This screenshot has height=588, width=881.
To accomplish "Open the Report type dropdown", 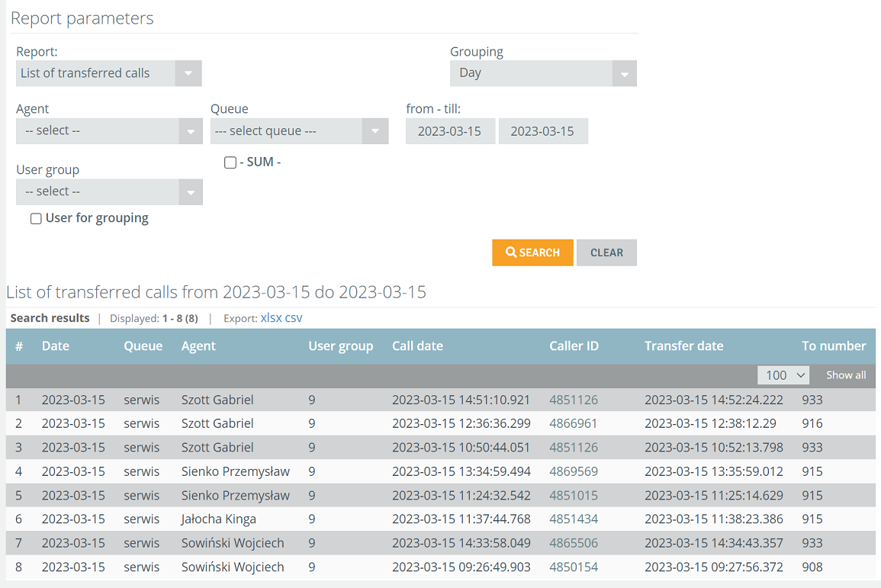I will pos(108,73).
